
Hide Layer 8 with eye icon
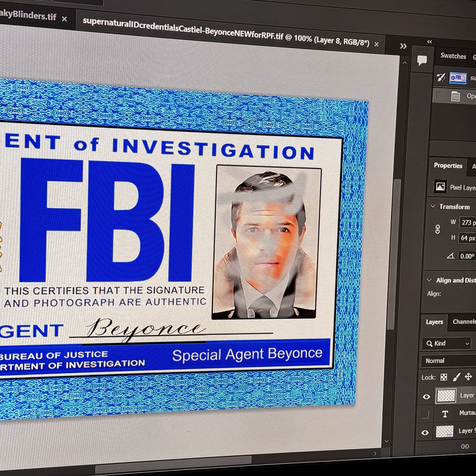point(426,397)
